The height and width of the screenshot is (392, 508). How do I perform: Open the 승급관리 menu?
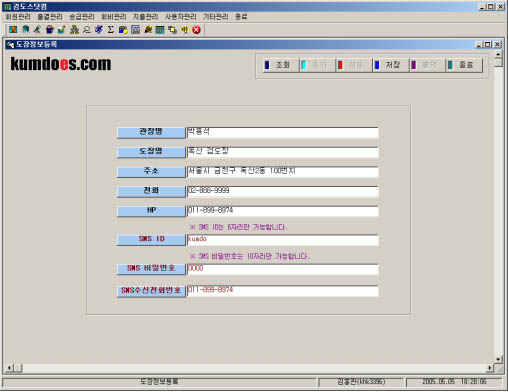[x=82, y=17]
